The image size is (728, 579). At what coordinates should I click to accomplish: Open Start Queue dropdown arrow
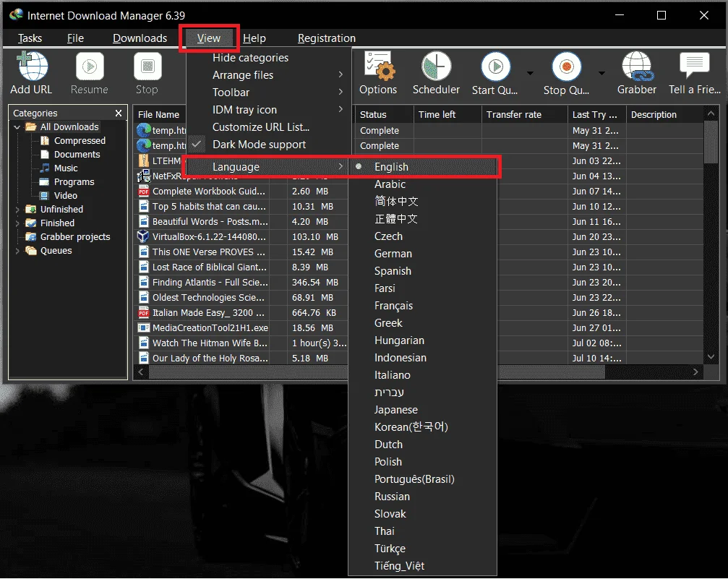530,73
